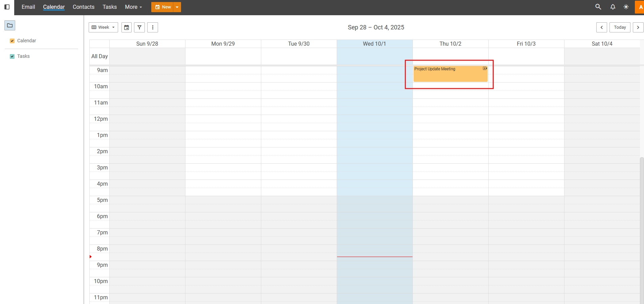Click the Today button
This screenshot has height=304, width=644.
(x=620, y=27)
